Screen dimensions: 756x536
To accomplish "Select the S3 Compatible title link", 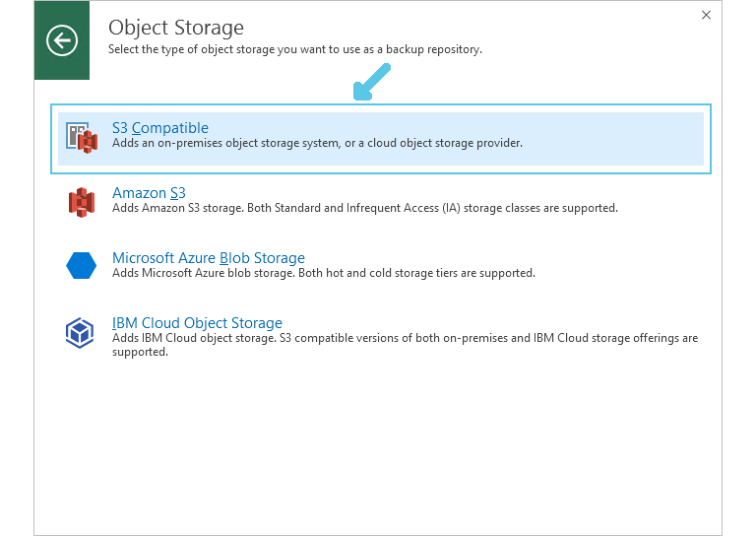I will (160, 128).
